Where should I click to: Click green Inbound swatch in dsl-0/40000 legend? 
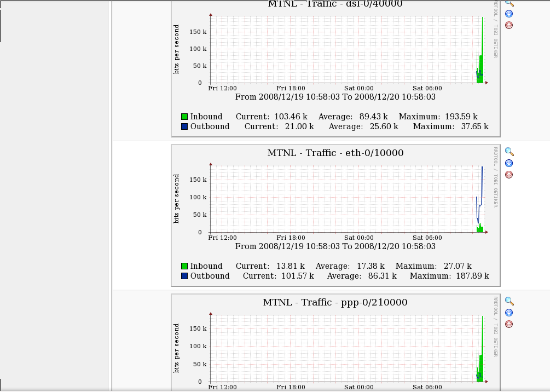tap(184, 117)
